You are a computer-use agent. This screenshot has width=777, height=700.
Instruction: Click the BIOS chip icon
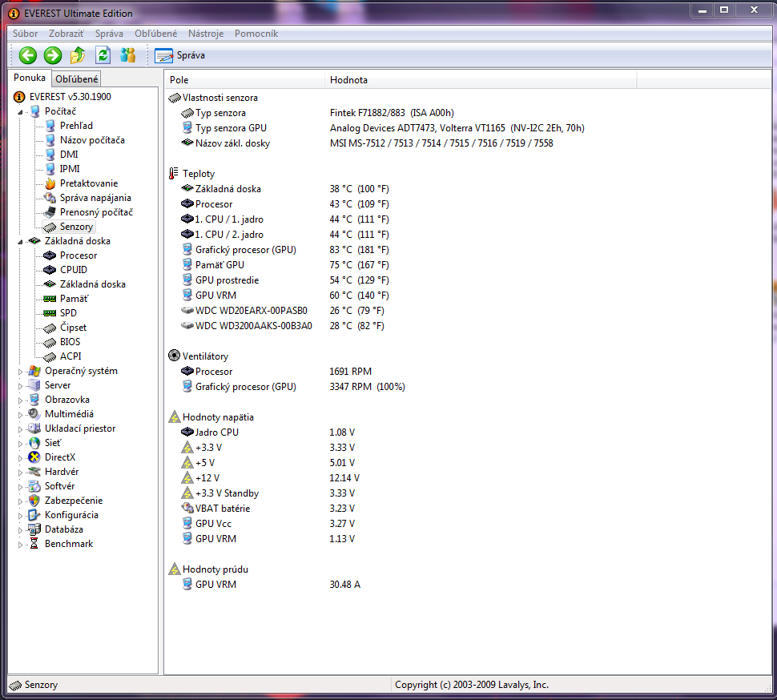click(x=50, y=342)
